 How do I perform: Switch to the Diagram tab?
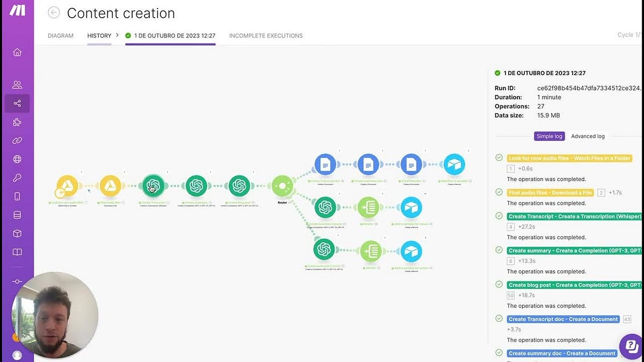pos(59,35)
